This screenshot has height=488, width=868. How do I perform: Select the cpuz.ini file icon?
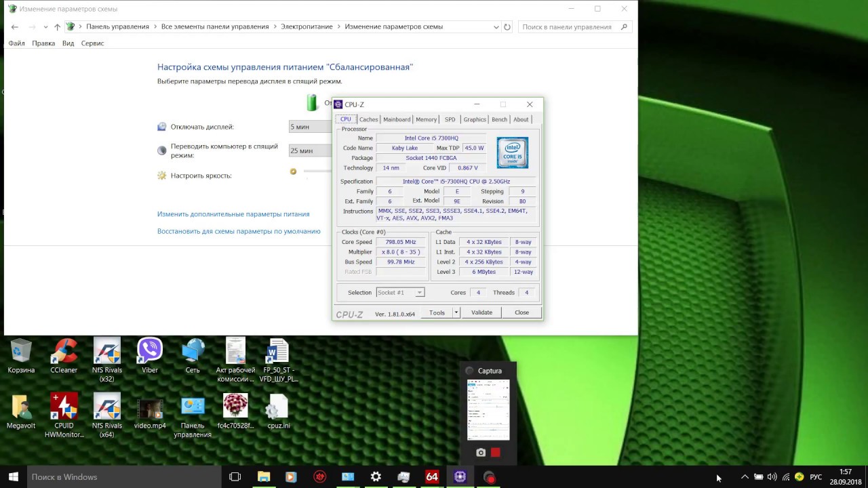click(x=278, y=411)
